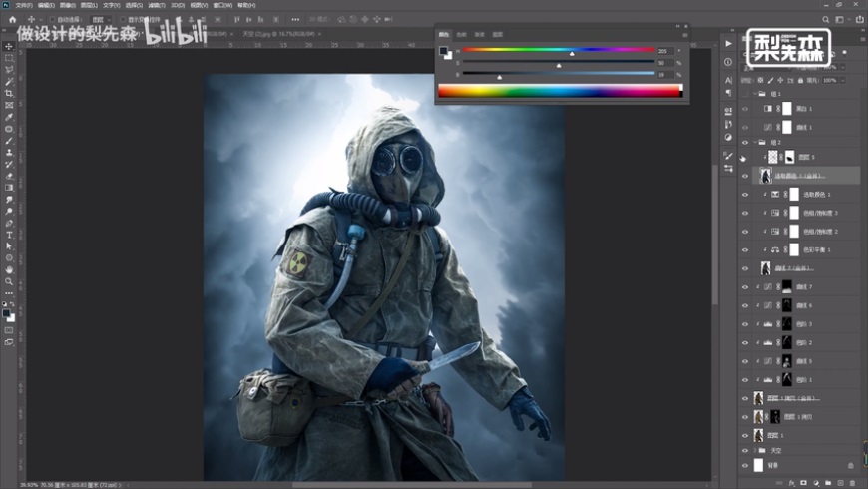
Task: Hide the 色彩平衡 1 layer
Action: 745,250
